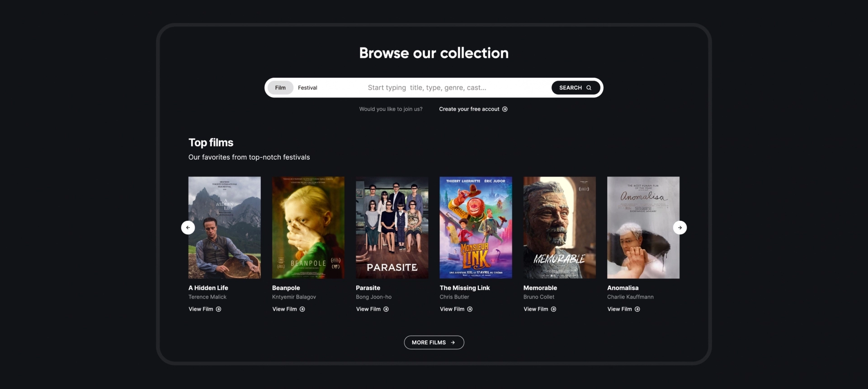This screenshot has width=868, height=389.
Task: View Film for Anomalisa
Action: pyautogui.click(x=623, y=309)
